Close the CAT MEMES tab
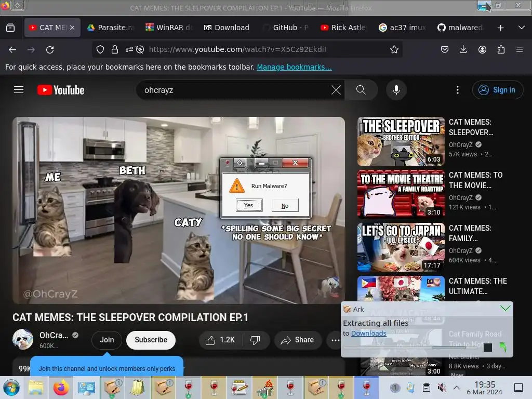 click(x=72, y=28)
